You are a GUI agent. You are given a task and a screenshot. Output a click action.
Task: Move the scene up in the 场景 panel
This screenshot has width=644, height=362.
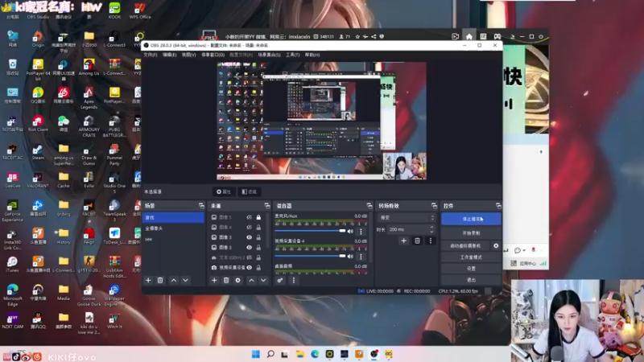[174, 280]
